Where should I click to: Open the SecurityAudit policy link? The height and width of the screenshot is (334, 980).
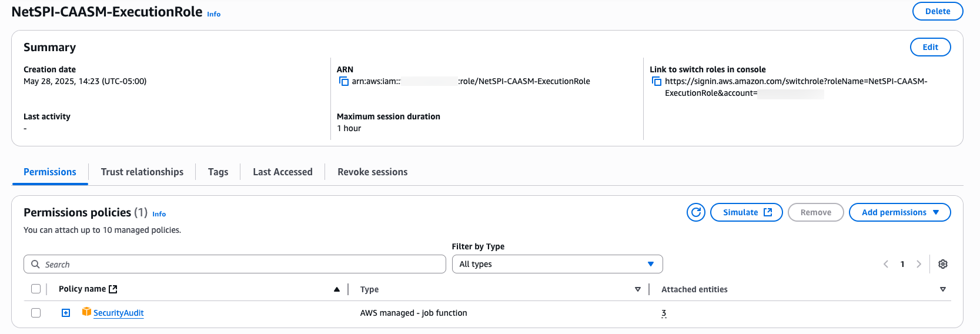coord(119,313)
